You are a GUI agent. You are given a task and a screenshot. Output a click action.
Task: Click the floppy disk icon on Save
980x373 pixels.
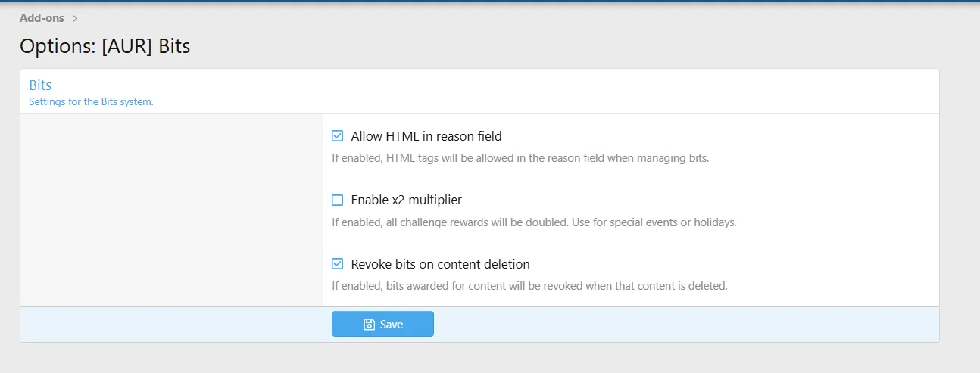pos(369,325)
